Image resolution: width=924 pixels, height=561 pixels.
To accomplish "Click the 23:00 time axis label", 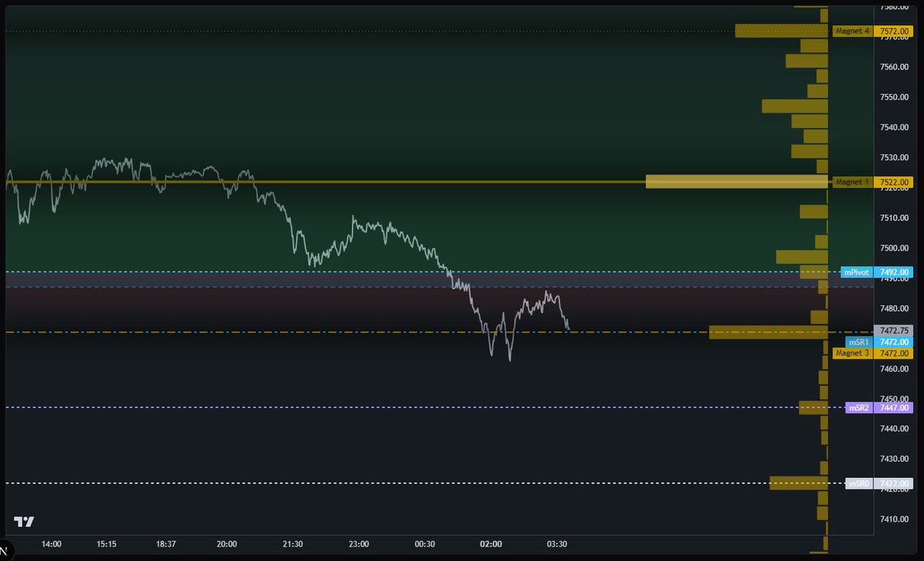I will tap(359, 544).
